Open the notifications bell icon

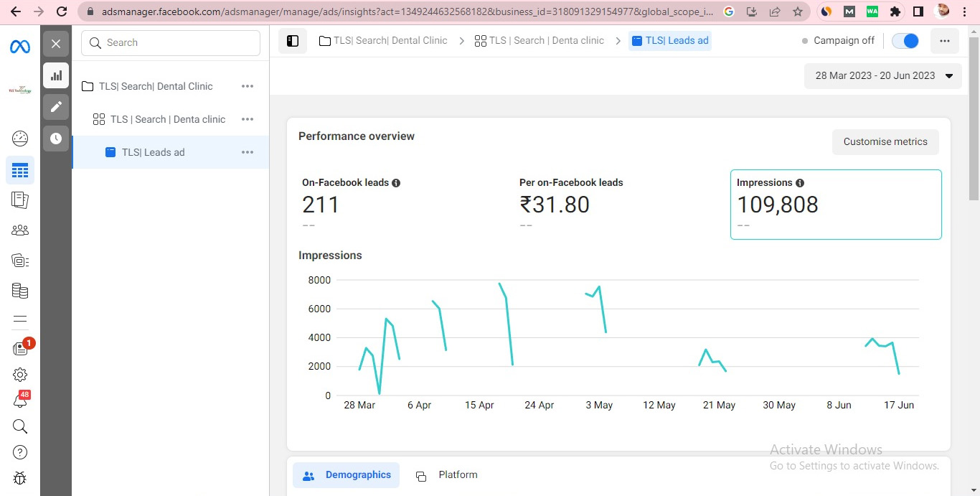point(20,401)
